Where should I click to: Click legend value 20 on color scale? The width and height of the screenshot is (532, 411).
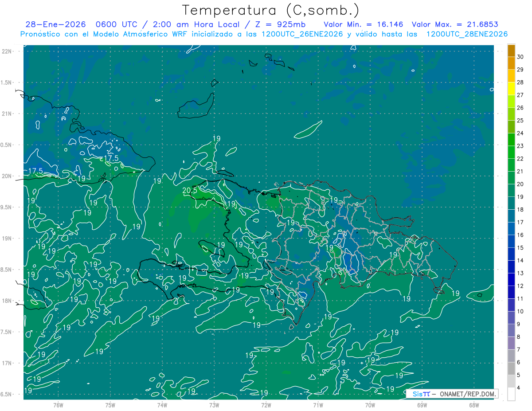tap(520, 184)
